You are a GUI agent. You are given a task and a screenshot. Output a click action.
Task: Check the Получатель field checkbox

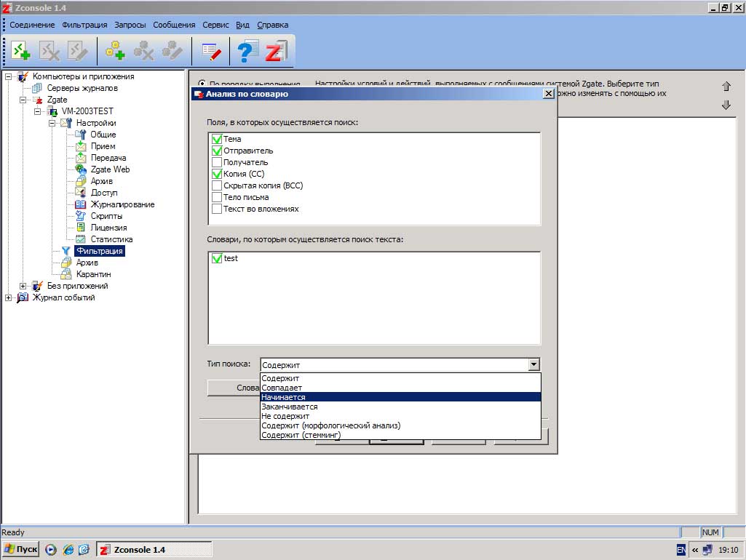[217, 163]
